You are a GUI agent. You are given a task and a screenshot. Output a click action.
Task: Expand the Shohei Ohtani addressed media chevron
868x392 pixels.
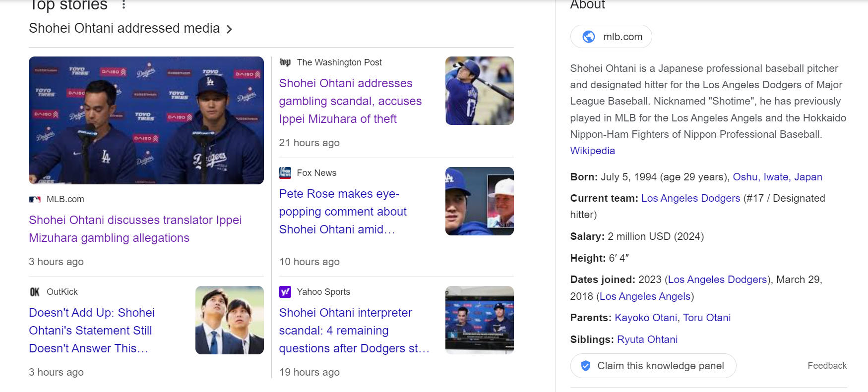point(229,29)
